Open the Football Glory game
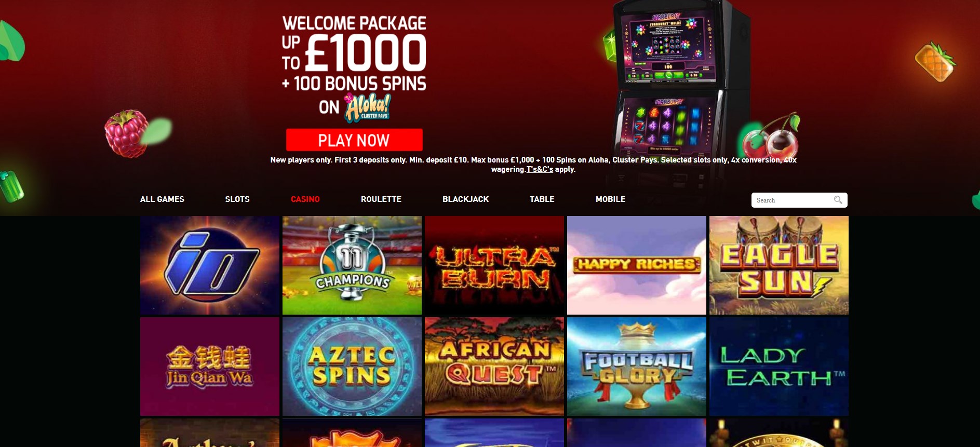The height and width of the screenshot is (447, 980). point(637,367)
